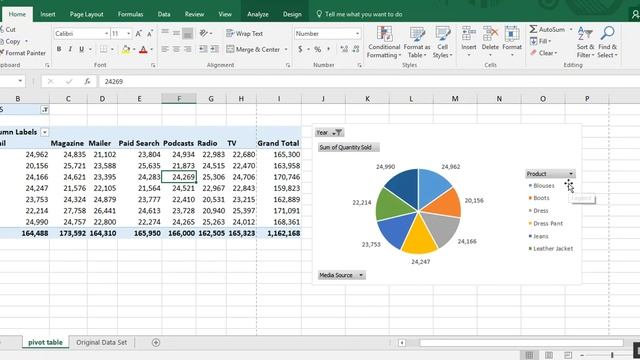The height and width of the screenshot is (360, 640).
Task: Apply Percent Style format
Action: pos(318,49)
